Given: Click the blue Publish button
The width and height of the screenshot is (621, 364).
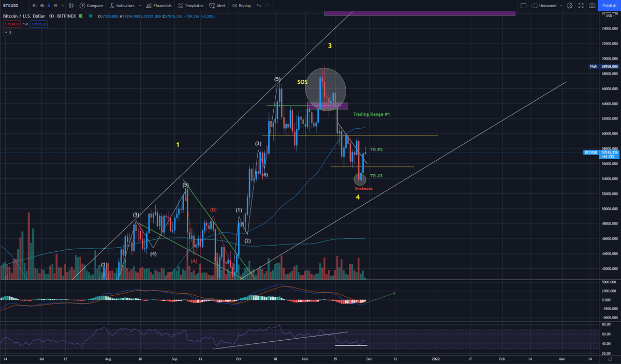Looking at the screenshot, I should point(609,5).
